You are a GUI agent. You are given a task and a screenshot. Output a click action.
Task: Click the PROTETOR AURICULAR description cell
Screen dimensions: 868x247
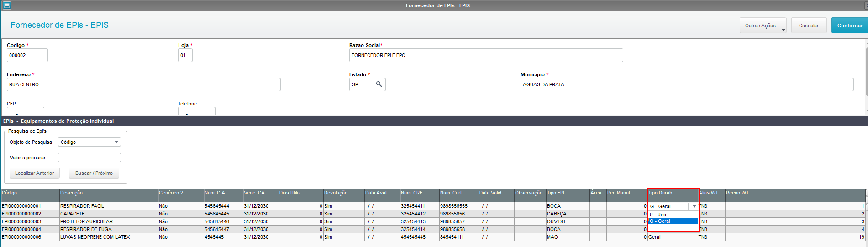pos(109,221)
